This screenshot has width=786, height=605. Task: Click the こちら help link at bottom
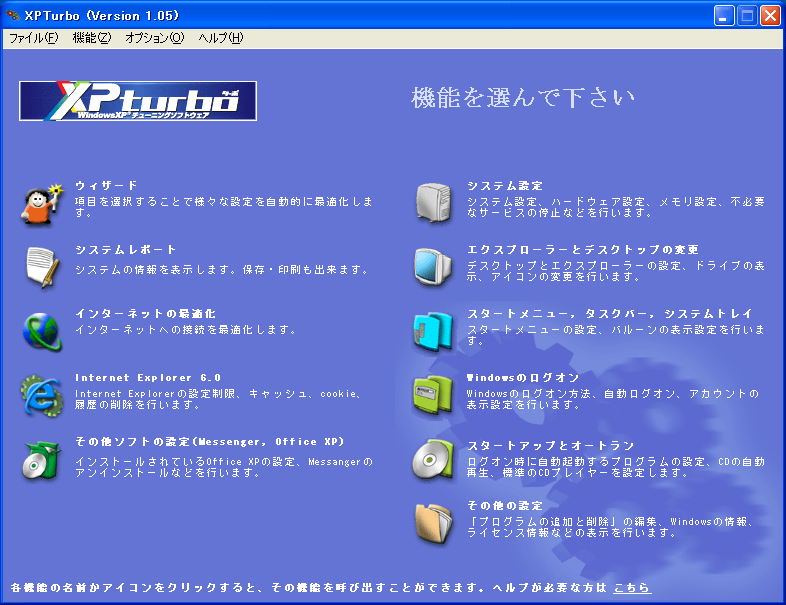[x=632, y=587]
